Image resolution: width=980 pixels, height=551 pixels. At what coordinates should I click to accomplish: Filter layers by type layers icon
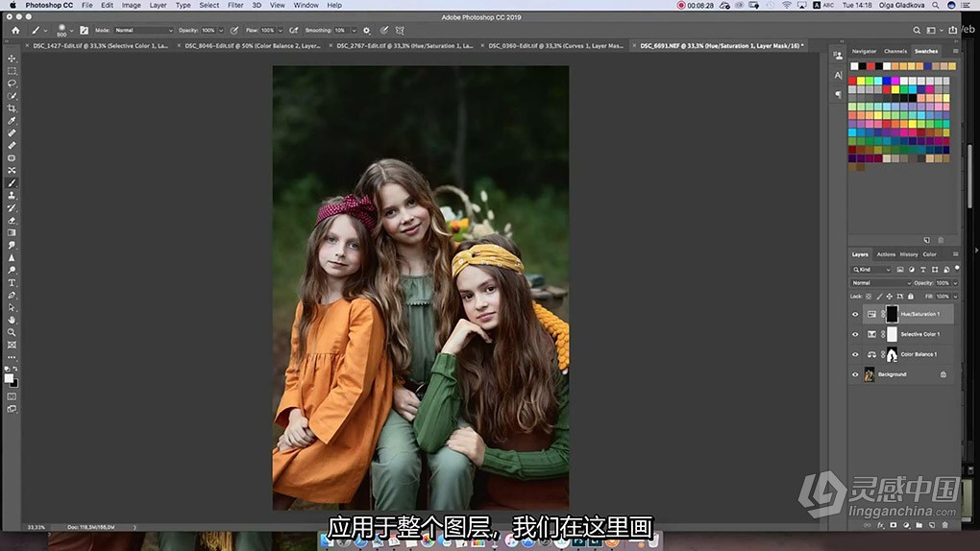[923, 269]
